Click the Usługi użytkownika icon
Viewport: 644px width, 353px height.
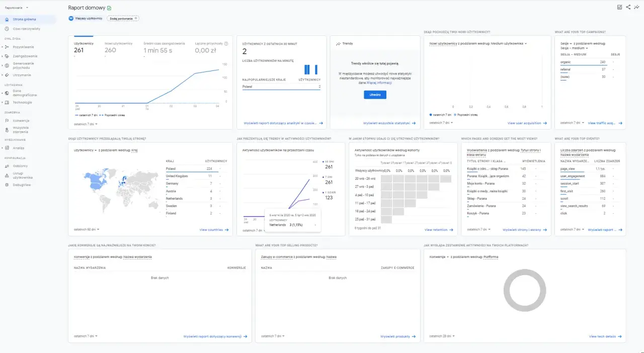pyautogui.click(x=7, y=175)
